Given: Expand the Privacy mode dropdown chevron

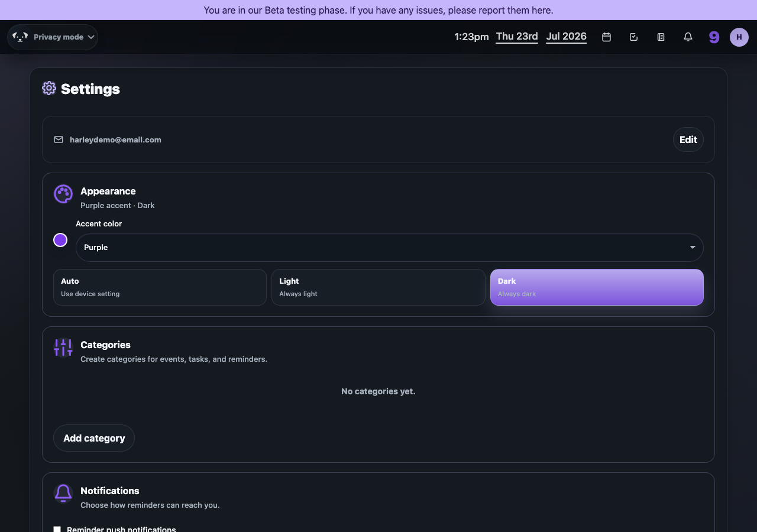Looking at the screenshot, I should coord(91,37).
